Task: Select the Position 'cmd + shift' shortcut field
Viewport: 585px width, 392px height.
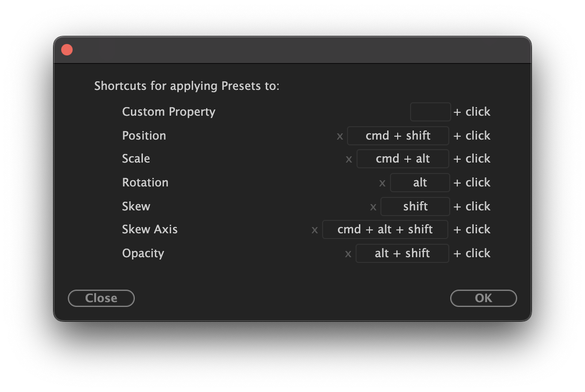Action: [398, 136]
